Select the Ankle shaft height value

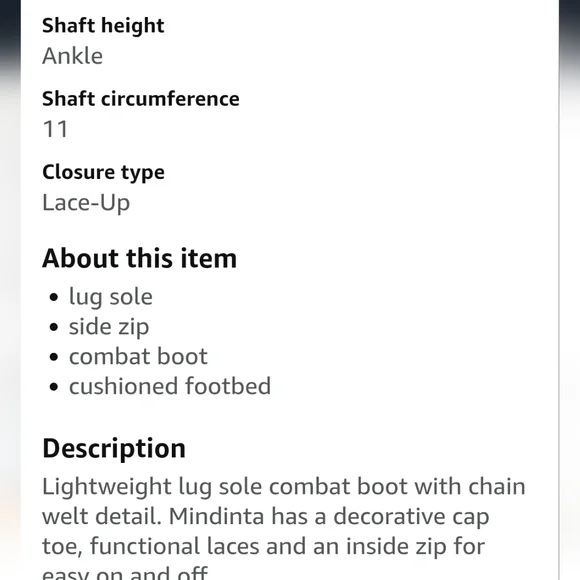pos(72,56)
